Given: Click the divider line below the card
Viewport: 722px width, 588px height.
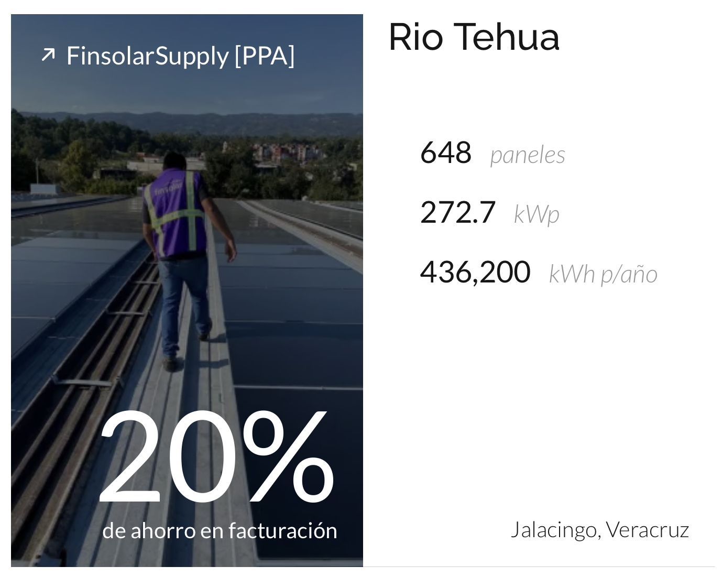Looking at the screenshot, I should 539,567.
